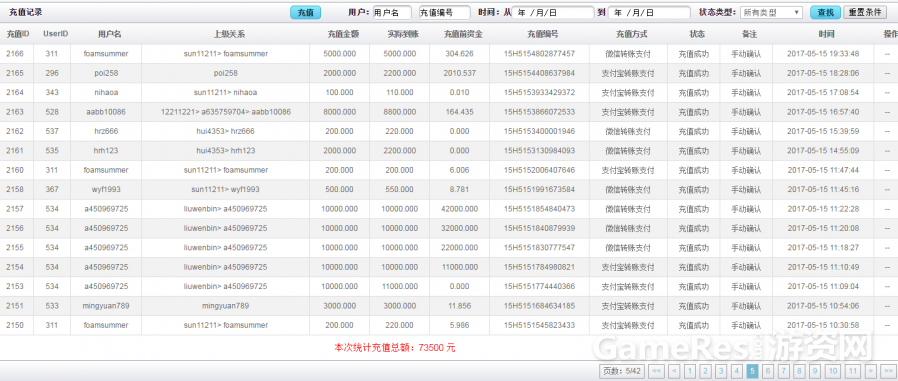Go to previous page with < button
898x381 pixels.
click(675, 371)
